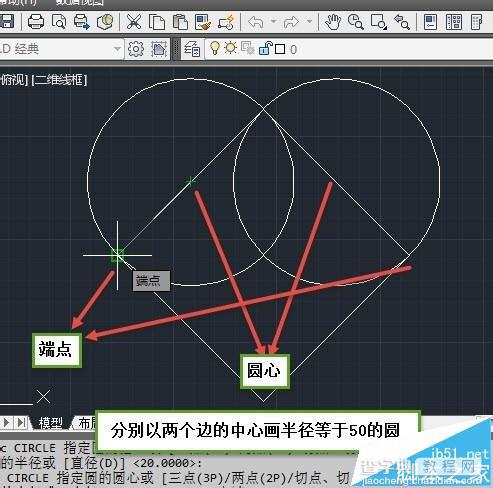Image resolution: width=493 pixels, height=488 pixels.
Task: Click the left circle's top edge
Action: [190, 79]
